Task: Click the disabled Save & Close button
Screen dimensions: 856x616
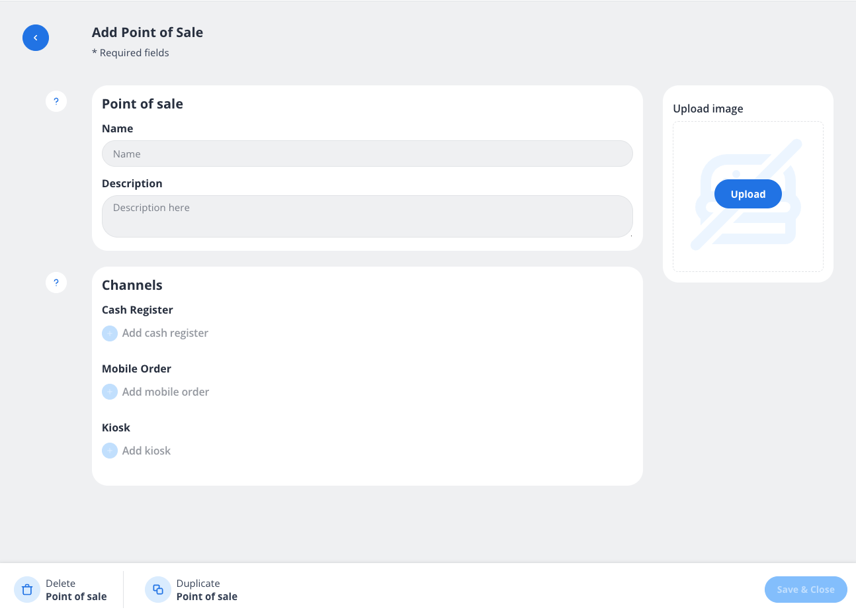Action: point(805,589)
